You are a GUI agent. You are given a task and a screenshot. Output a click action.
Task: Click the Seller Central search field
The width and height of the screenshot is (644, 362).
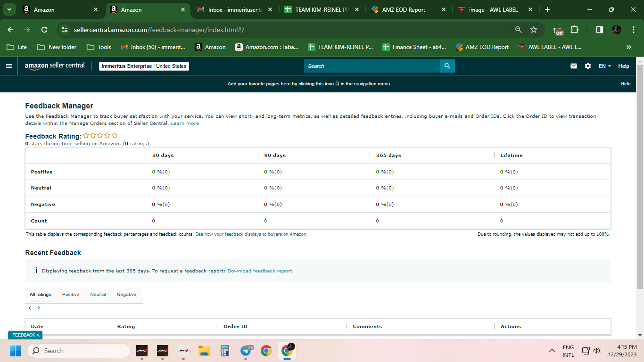tap(372, 66)
